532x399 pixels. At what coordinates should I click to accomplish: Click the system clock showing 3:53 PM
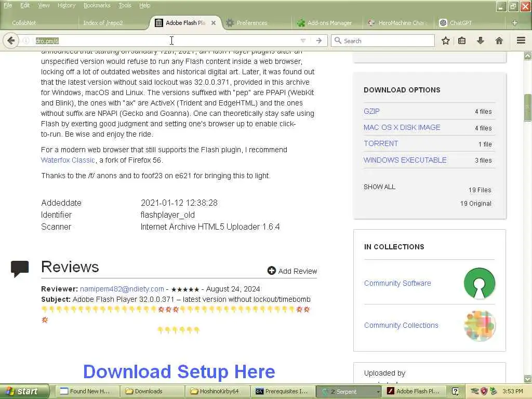point(513,391)
